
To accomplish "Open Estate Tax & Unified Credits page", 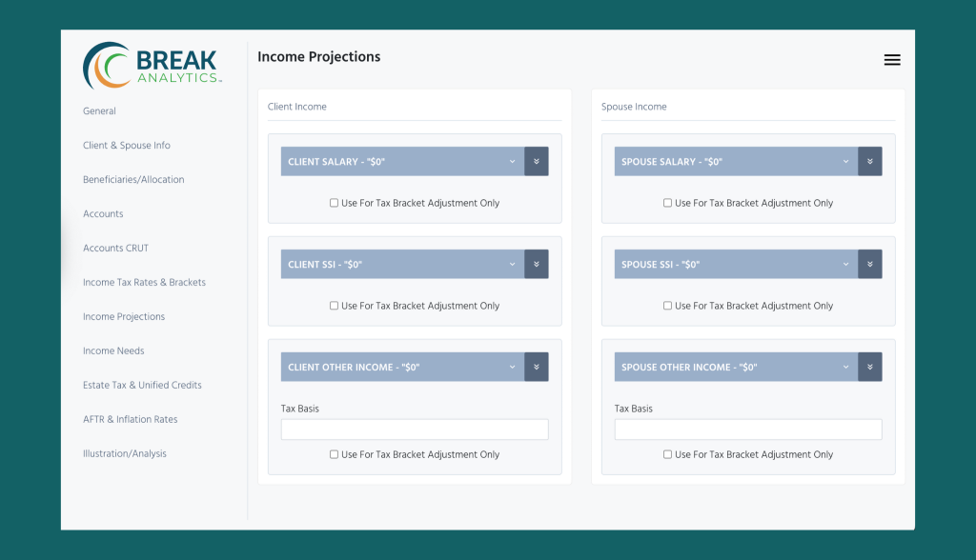I will pyautogui.click(x=143, y=385).
